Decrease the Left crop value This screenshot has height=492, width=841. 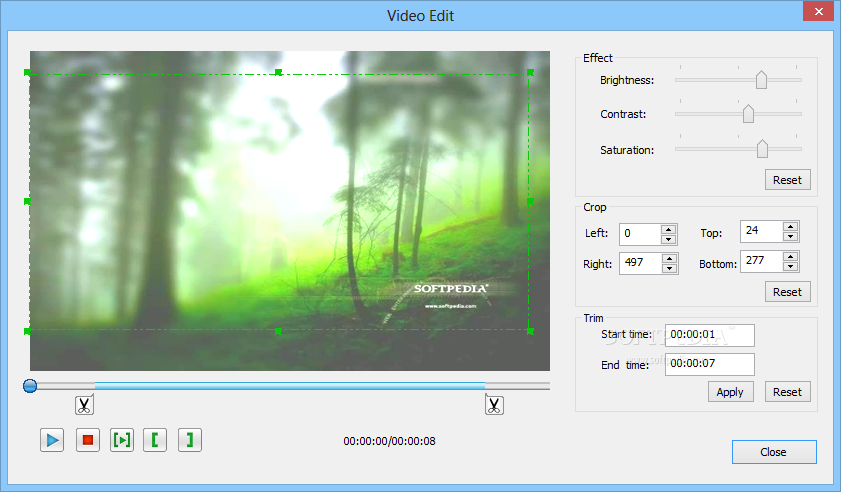point(668,239)
